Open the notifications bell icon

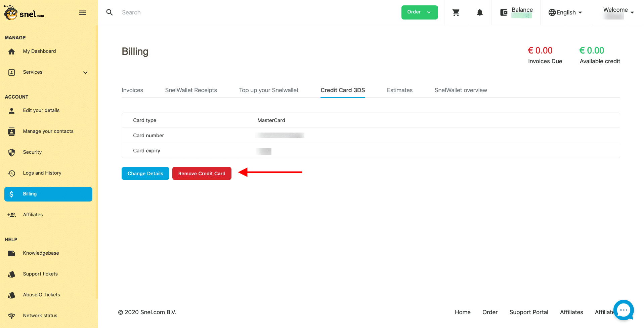(x=480, y=12)
